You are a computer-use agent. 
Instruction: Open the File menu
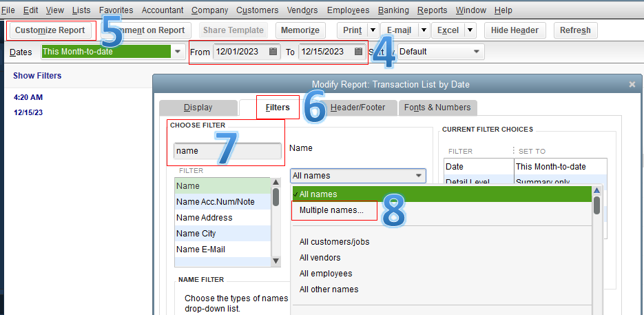pos(8,10)
